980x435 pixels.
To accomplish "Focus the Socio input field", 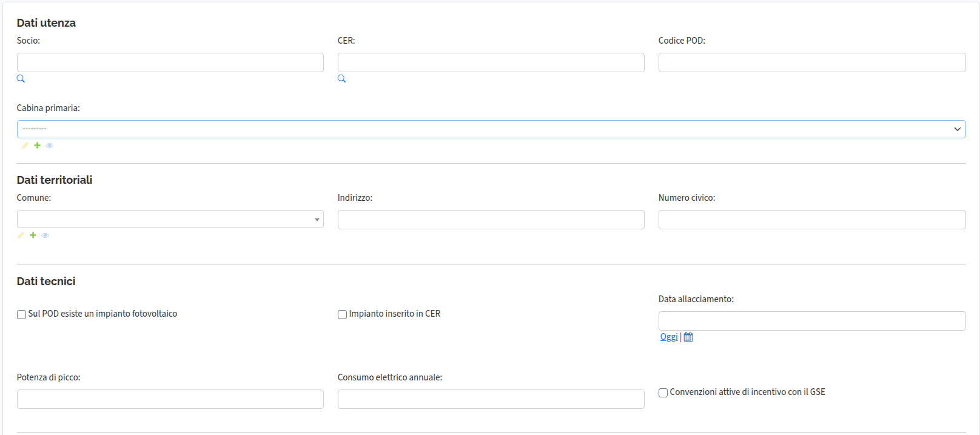I will [x=170, y=62].
